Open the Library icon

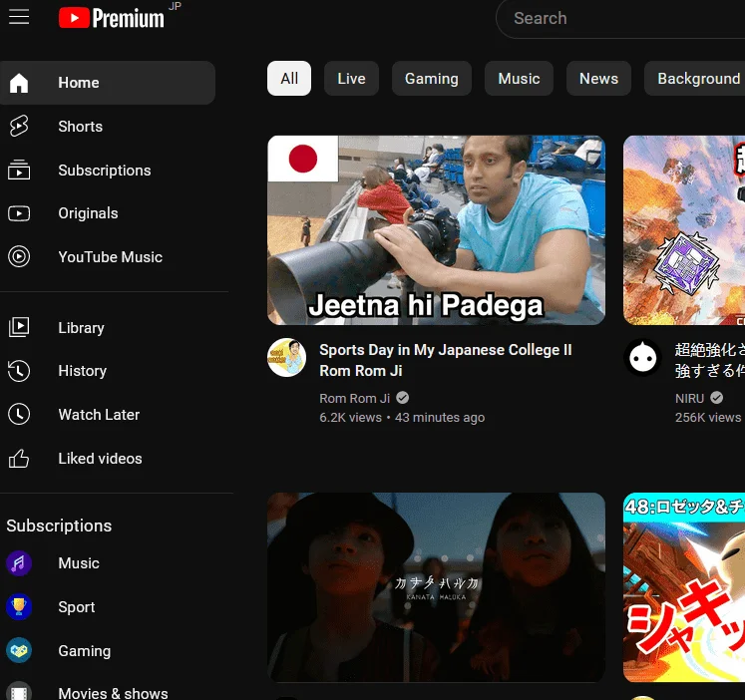(19, 327)
